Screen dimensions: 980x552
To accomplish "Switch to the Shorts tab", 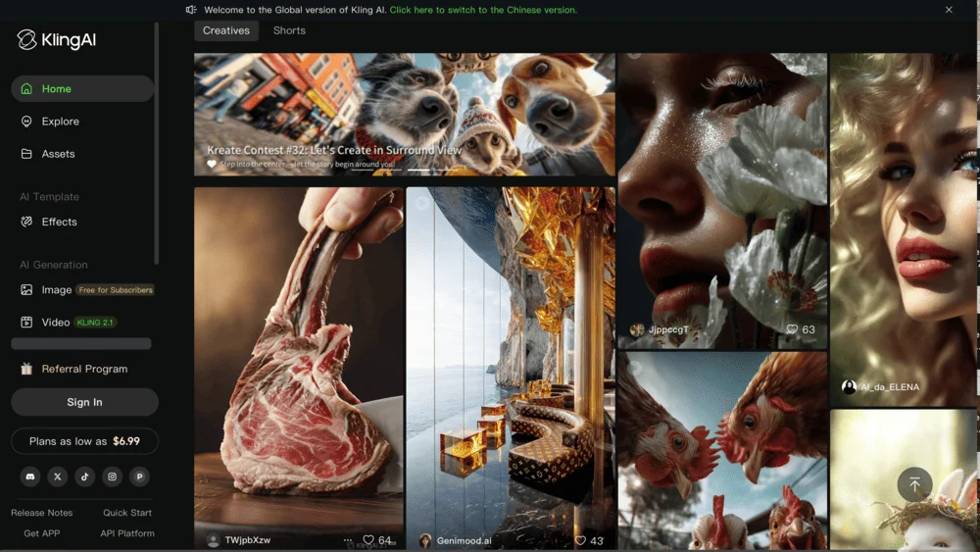I will click(289, 30).
